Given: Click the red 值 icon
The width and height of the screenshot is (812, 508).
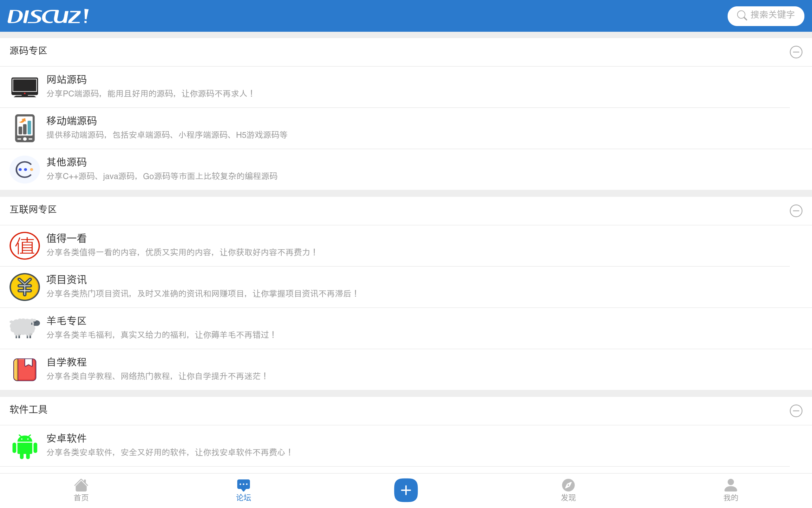Looking at the screenshot, I should pyautogui.click(x=24, y=246).
